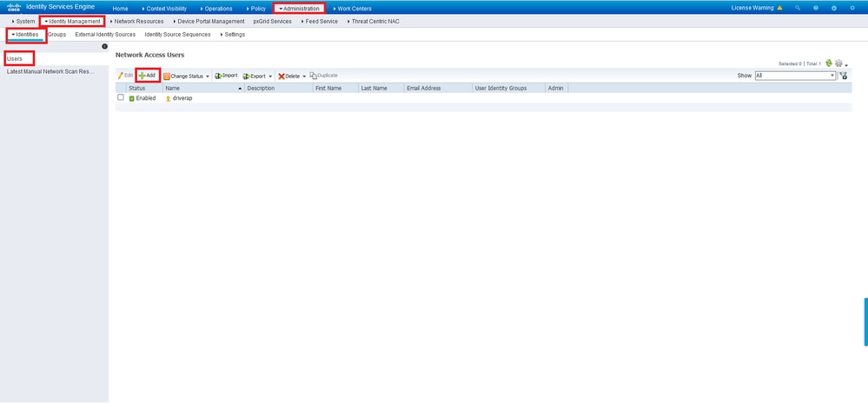Switch to External Identity Sources tab
The image size is (868, 403).
point(105,35)
